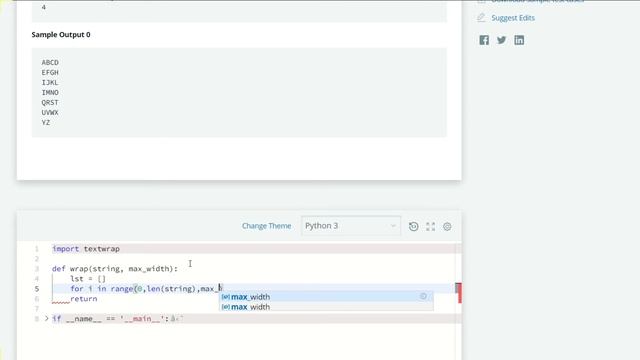Click info icon in autocomplete popup
The height and width of the screenshot is (360, 640).
[x=423, y=296]
